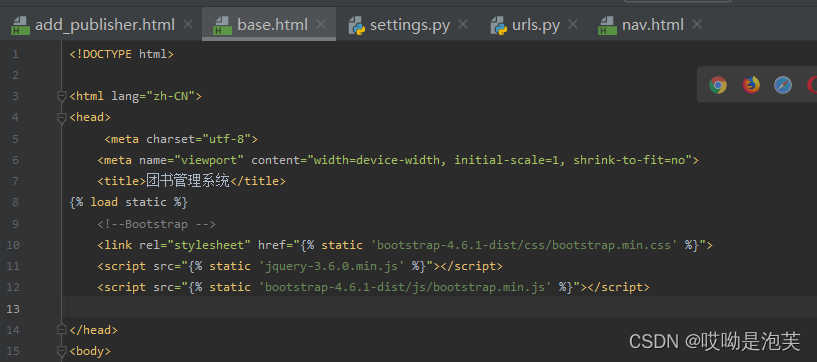Click the Python file icon on urls.py tab
Screen dimensions: 817x362
[x=499, y=25]
